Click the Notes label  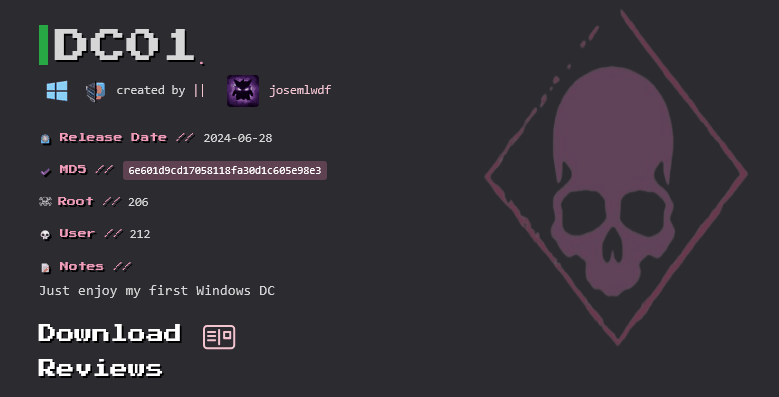pos(81,266)
